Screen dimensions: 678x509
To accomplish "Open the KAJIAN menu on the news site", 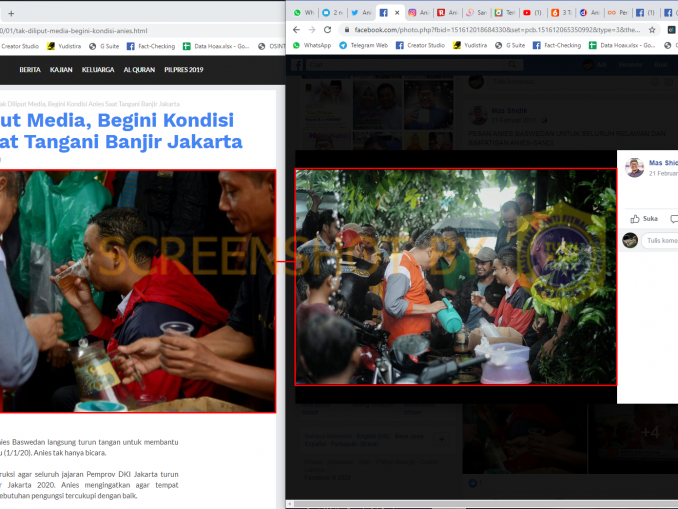I will point(61,70).
